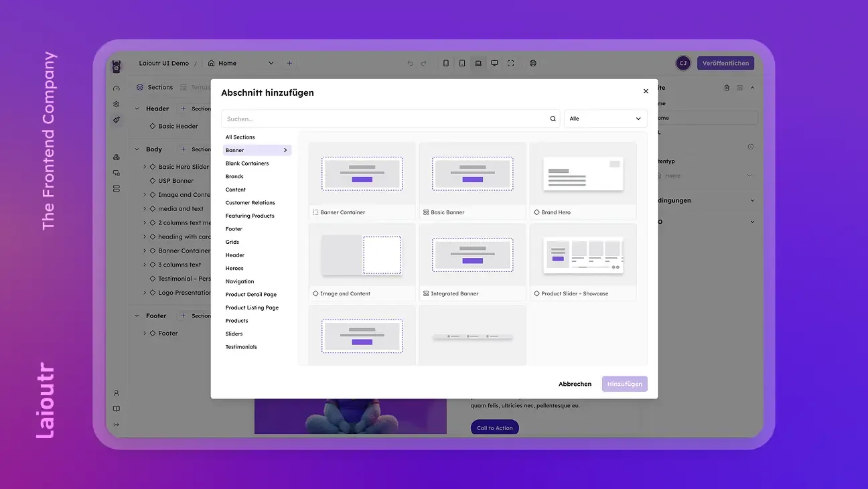This screenshot has height=489, width=868.
Task: Open the Home page selector dropdown
Action: pos(241,63)
